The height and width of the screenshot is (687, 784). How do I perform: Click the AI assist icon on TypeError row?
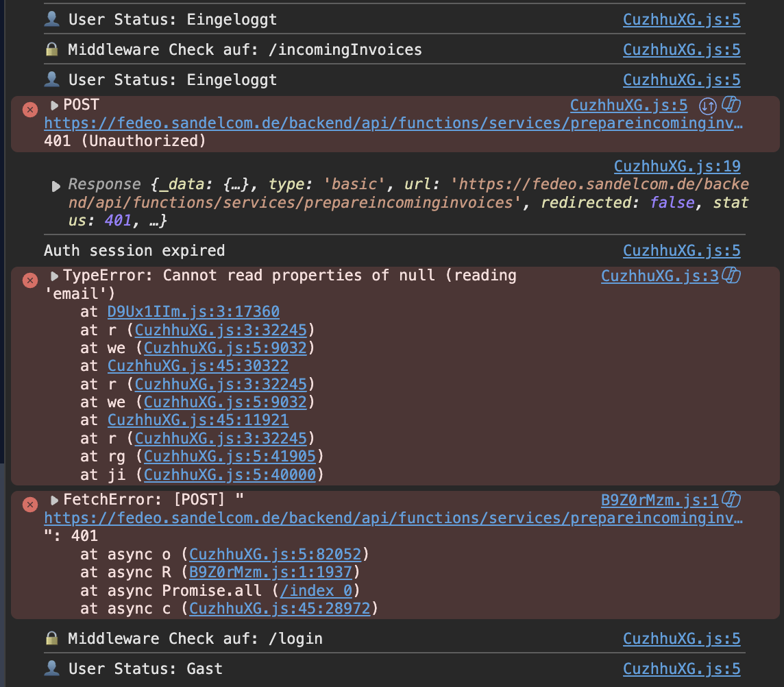pos(731,275)
